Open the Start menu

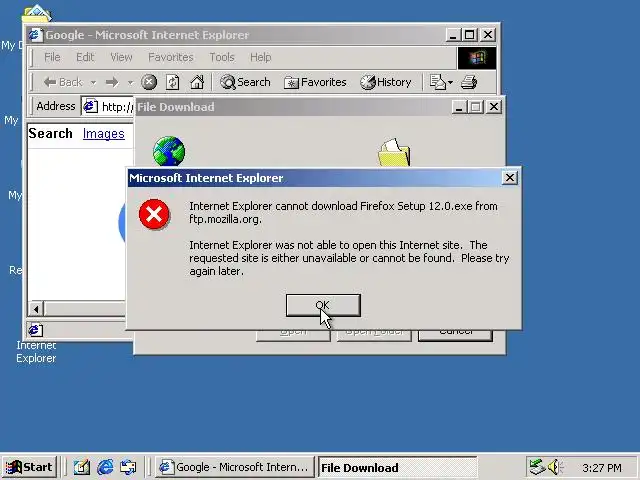(29, 467)
